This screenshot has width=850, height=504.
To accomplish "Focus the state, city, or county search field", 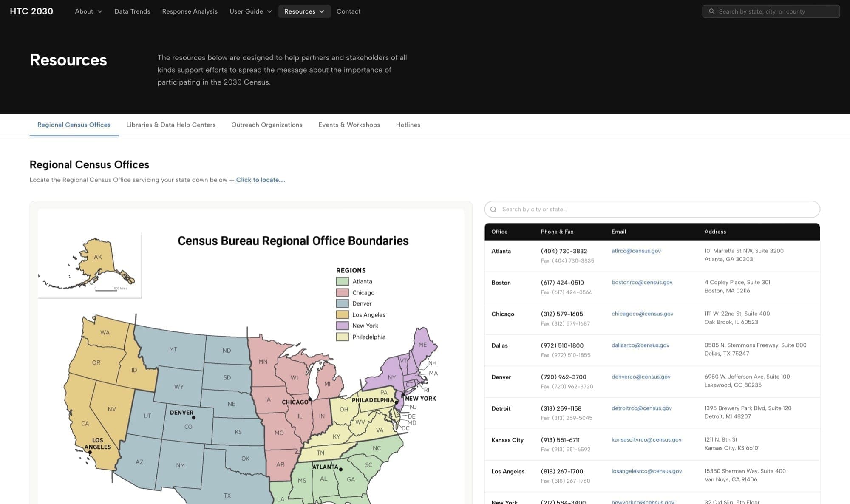I will [771, 11].
